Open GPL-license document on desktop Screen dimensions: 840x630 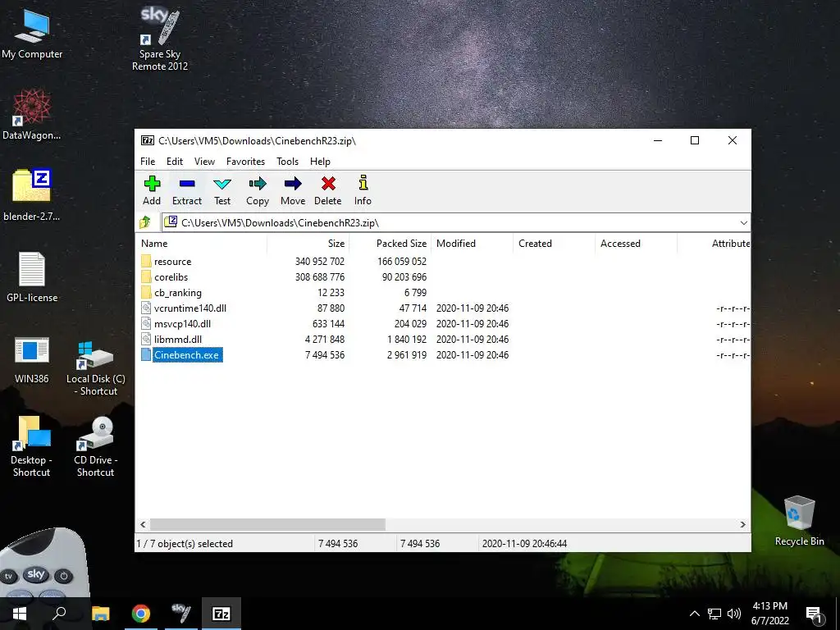click(x=32, y=277)
